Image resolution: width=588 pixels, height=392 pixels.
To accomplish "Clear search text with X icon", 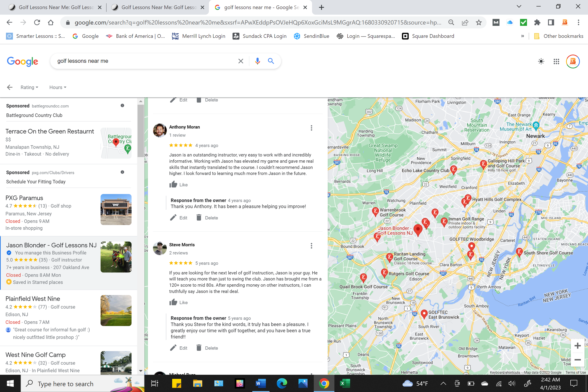I will coord(241,61).
